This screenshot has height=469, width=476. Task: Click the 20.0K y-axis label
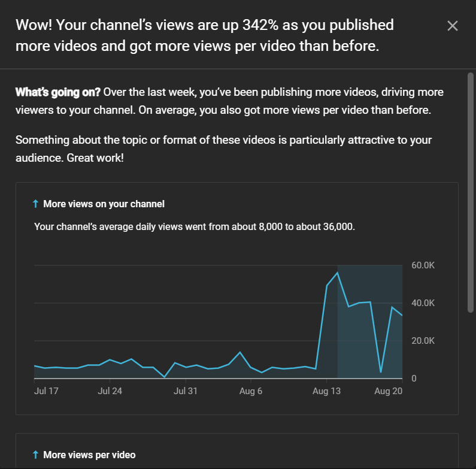pyautogui.click(x=423, y=341)
